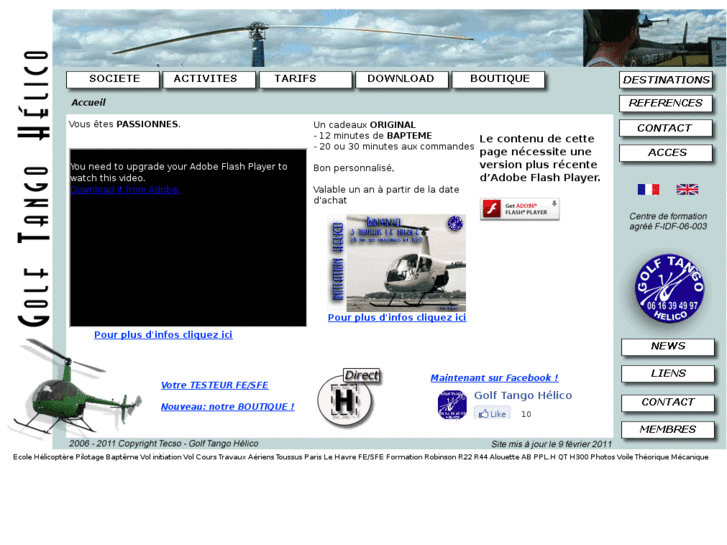
Task: Click the Direct helipad H icon
Action: coord(347,399)
